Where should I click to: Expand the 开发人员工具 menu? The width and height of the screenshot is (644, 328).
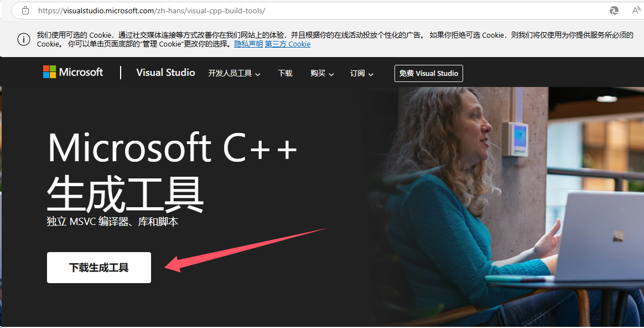point(234,73)
